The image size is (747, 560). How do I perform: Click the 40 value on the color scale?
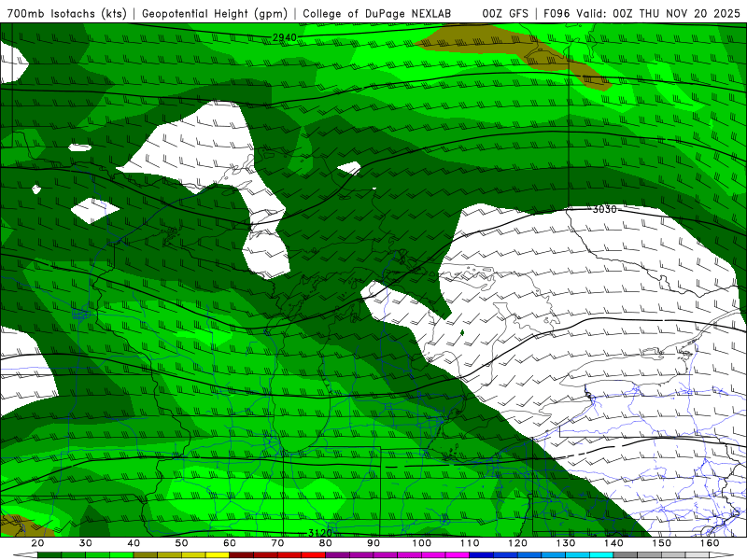pyautogui.click(x=134, y=543)
